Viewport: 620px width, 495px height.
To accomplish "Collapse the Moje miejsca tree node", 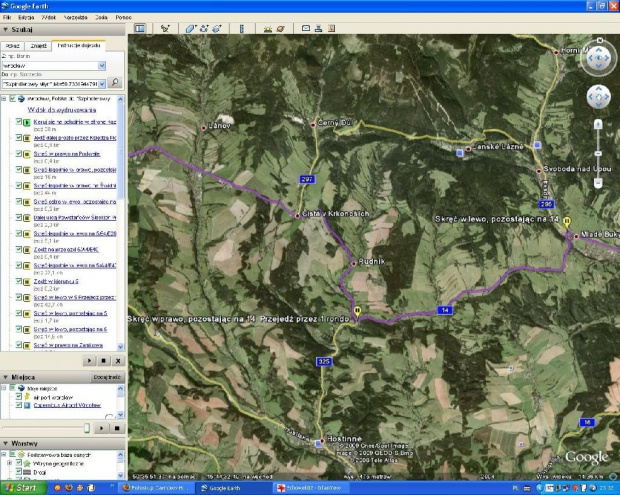I will (x=4, y=388).
